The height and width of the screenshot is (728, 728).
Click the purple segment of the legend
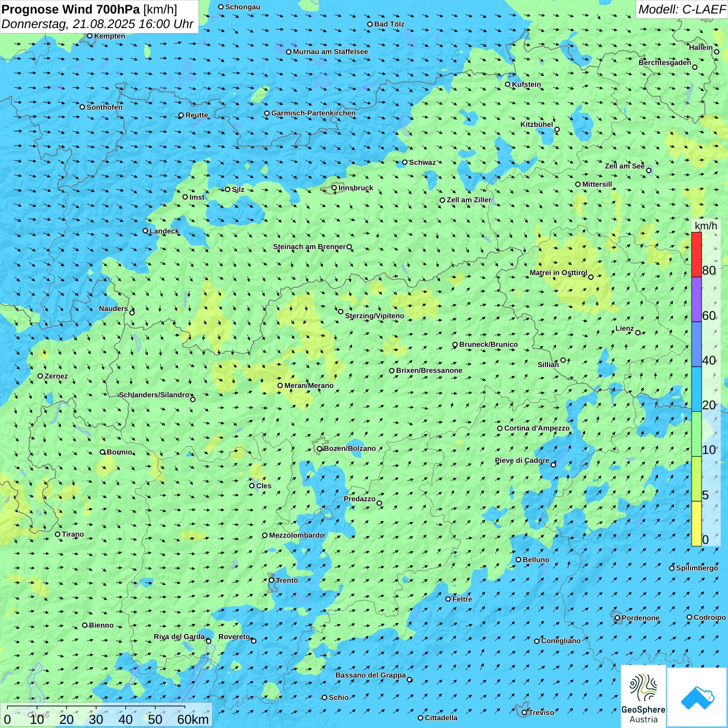tap(696, 300)
